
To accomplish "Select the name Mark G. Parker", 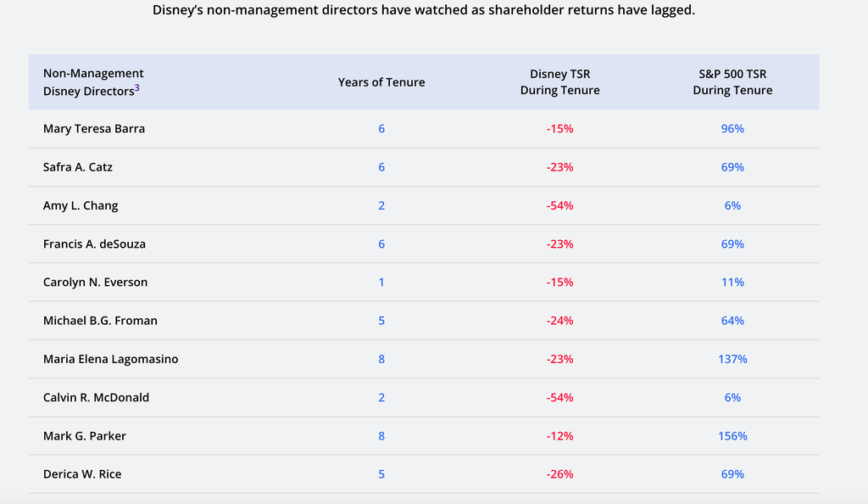I will tap(84, 436).
